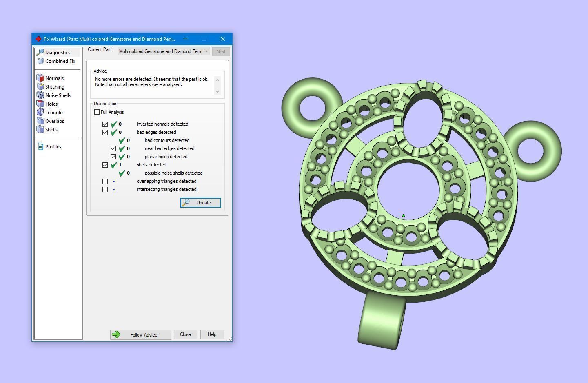
Task: Check overlapping triangles detected checkbox
Action: pos(105,181)
